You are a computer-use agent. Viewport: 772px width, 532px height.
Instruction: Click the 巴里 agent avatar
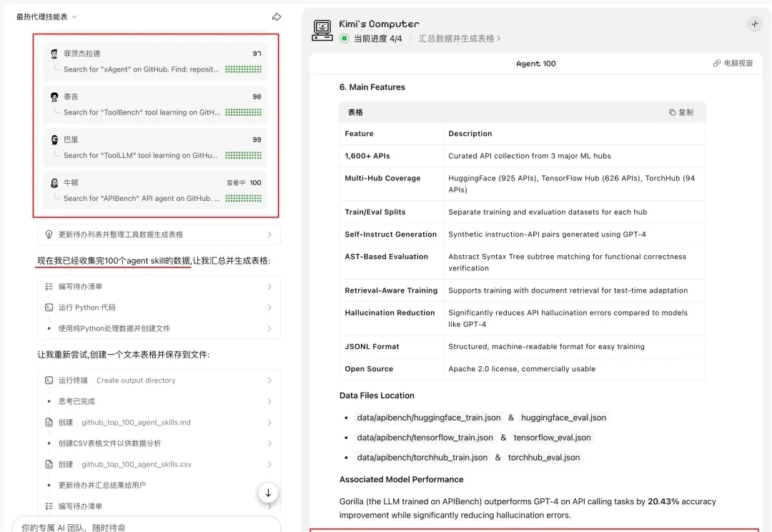coord(54,139)
